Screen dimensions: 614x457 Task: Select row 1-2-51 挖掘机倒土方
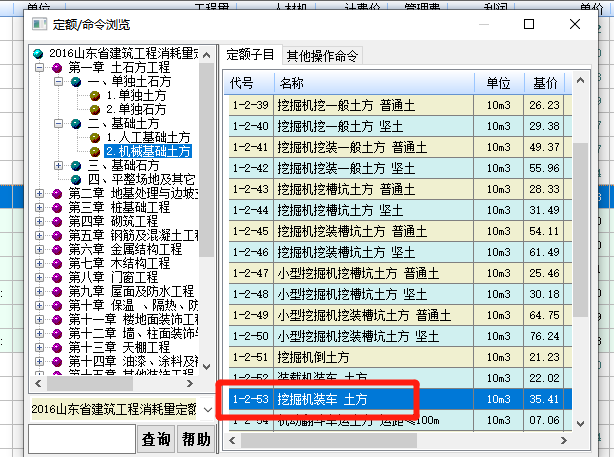(400, 357)
